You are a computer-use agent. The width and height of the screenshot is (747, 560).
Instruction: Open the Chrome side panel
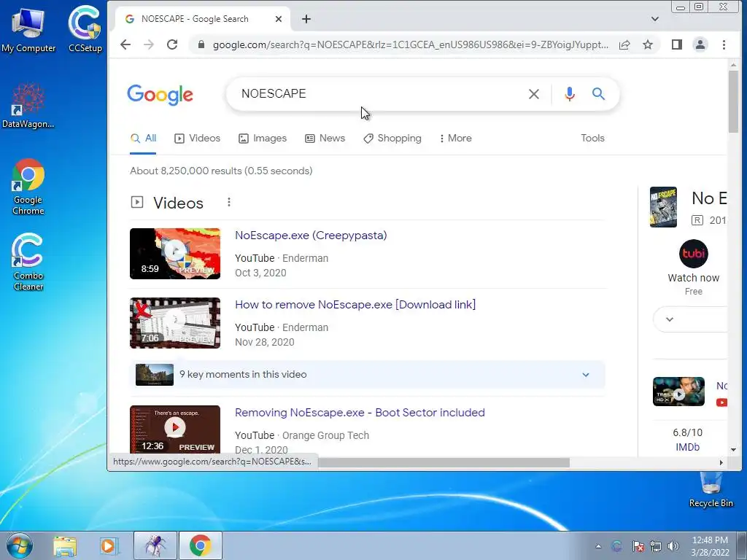click(676, 44)
